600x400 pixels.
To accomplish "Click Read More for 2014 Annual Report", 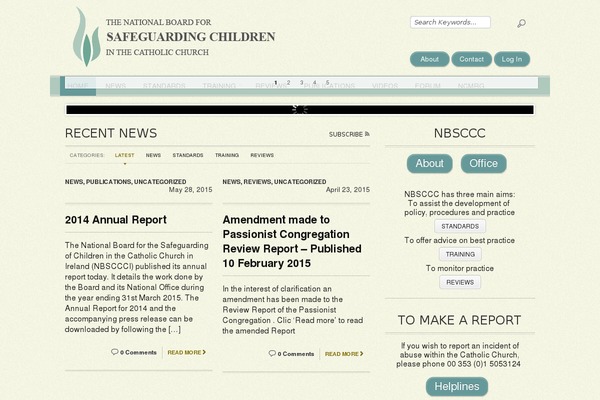I will point(187,352).
